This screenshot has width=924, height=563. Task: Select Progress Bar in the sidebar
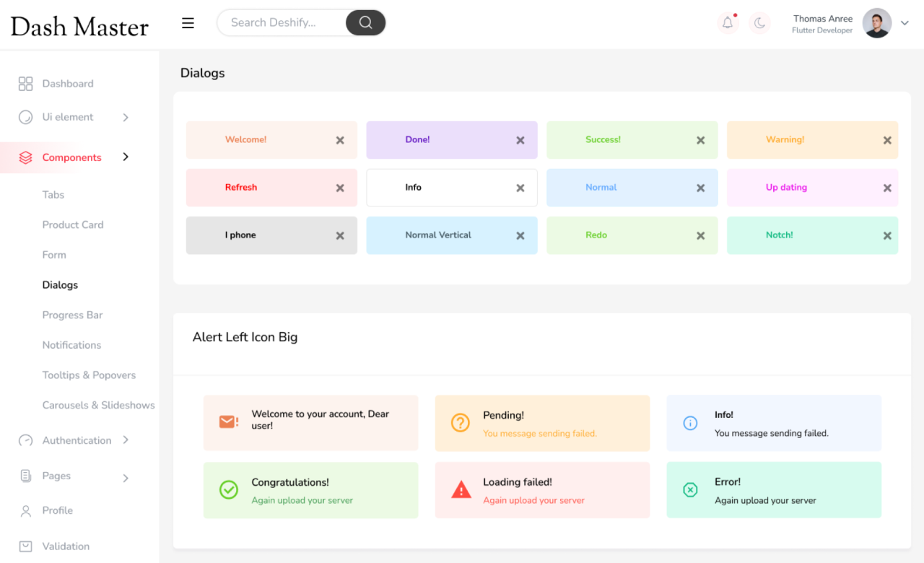click(x=71, y=315)
